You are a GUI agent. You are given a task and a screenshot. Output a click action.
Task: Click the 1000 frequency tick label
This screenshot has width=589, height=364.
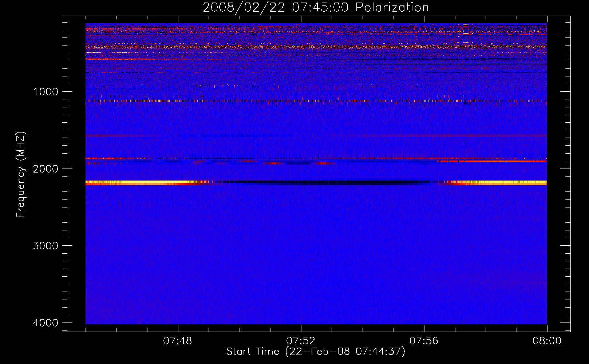click(x=46, y=92)
